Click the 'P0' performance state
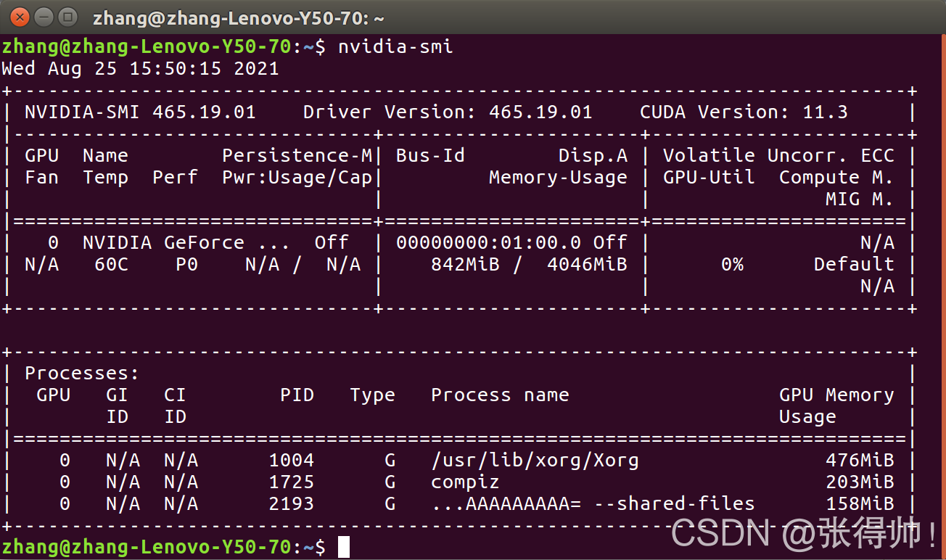The image size is (946, 560). click(186, 265)
